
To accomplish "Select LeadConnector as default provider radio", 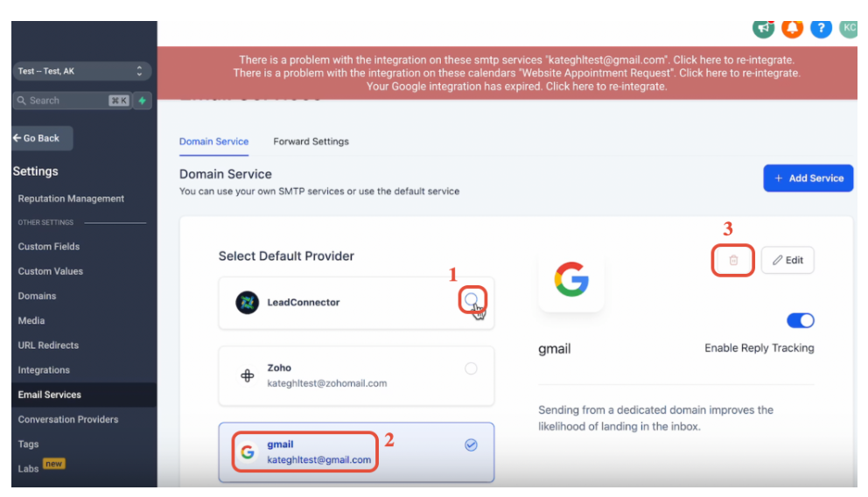I will tap(471, 299).
